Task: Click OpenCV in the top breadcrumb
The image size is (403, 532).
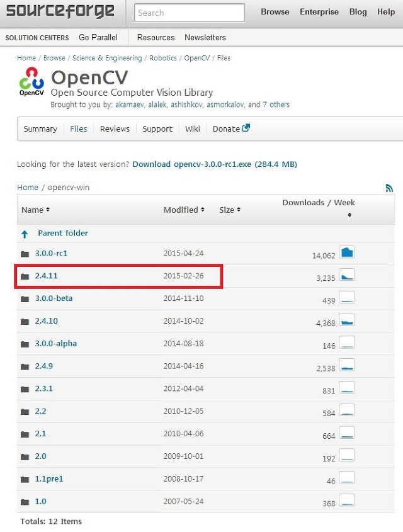Action: click(x=196, y=58)
